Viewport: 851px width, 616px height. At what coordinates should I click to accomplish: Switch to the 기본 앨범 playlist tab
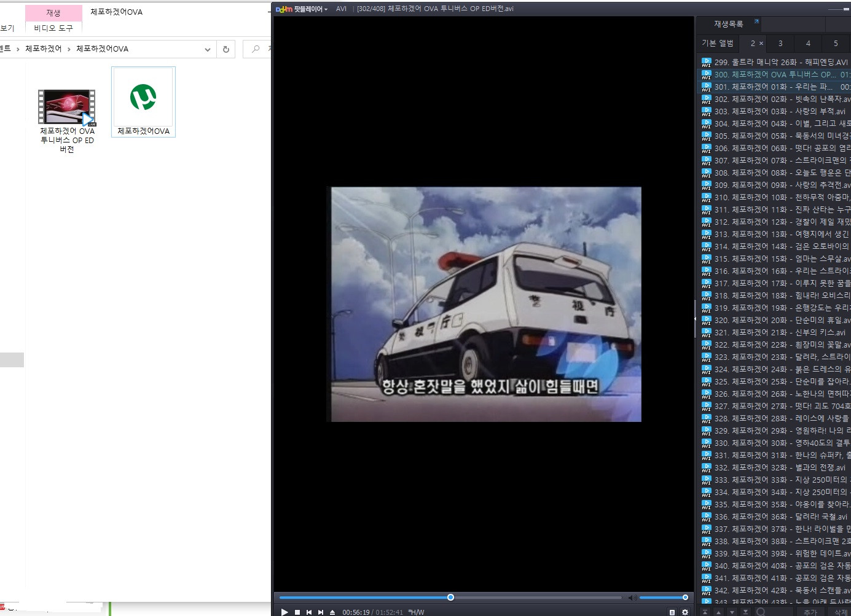click(718, 43)
